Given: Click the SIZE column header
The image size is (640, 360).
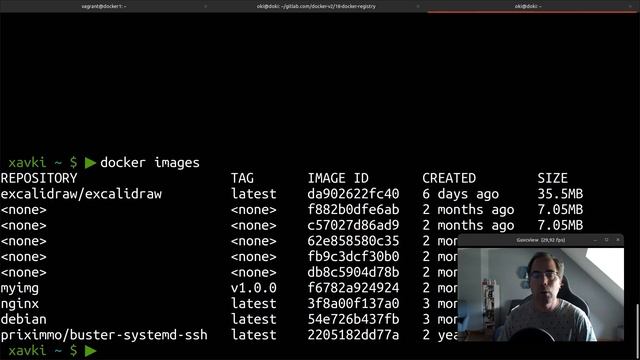Looking at the screenshot, I should (552, 178).
